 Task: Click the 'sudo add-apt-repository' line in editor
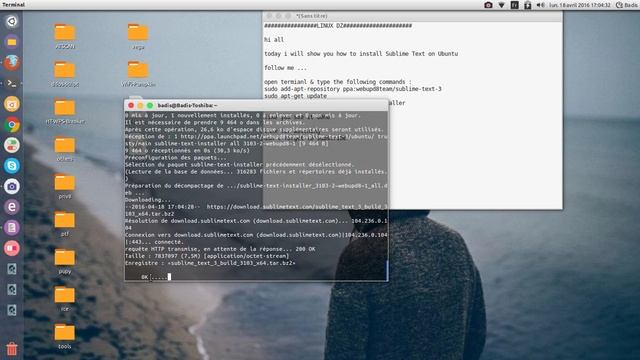click(x=353, y=89)
